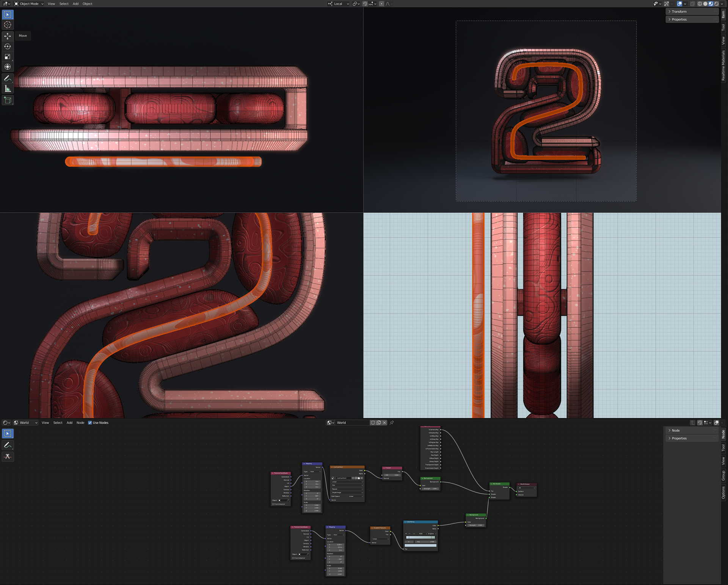Screen dimensions: 728x585
Task: Unlink the World datablock with X button
Action: (x=384, y=422)
